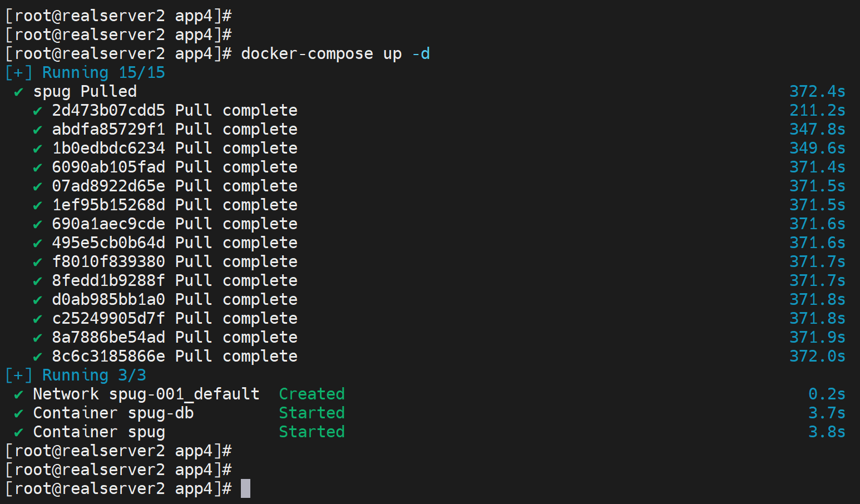Click the -d flag in the command
The image size is (860, 504).
[421, 54]
